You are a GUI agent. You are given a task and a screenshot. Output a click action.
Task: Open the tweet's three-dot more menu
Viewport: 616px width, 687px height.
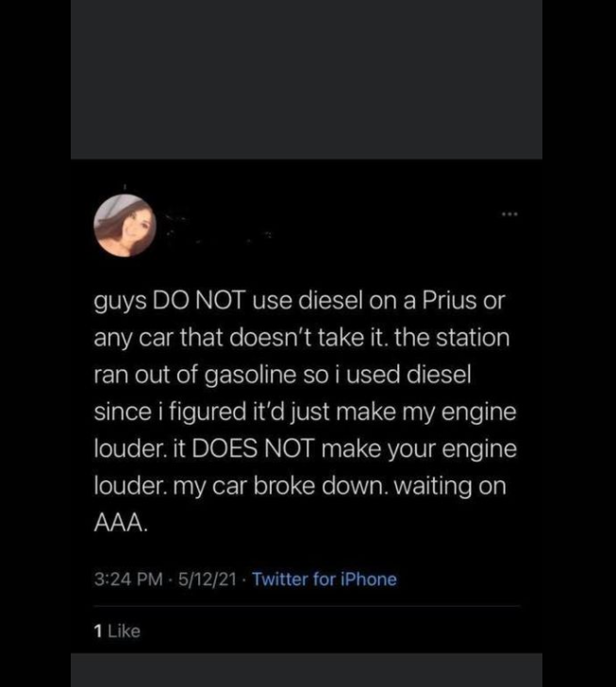click(509, 214)
